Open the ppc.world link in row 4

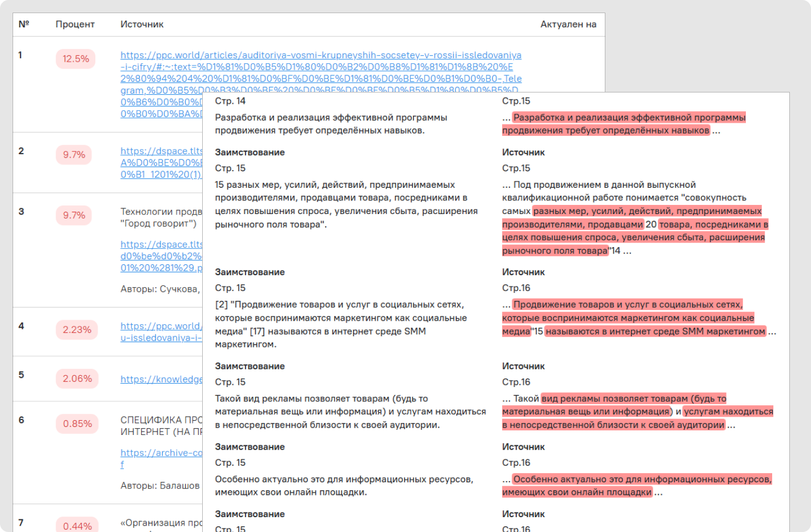[x=160, y=326]
